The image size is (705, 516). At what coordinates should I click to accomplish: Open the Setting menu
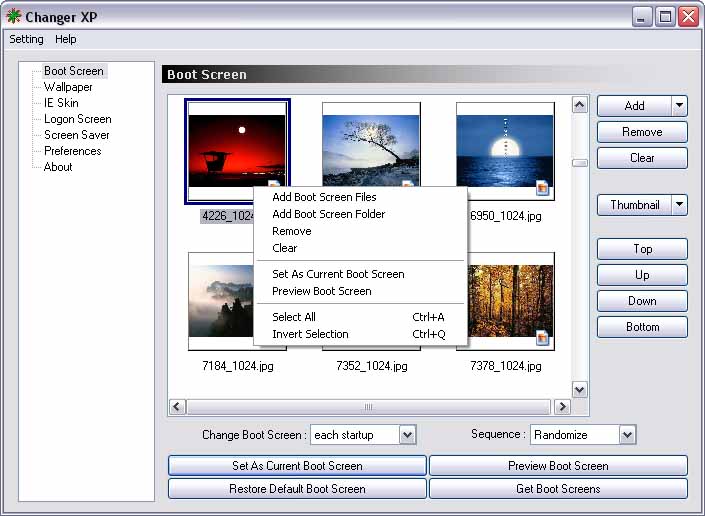[x=26, y=39]
